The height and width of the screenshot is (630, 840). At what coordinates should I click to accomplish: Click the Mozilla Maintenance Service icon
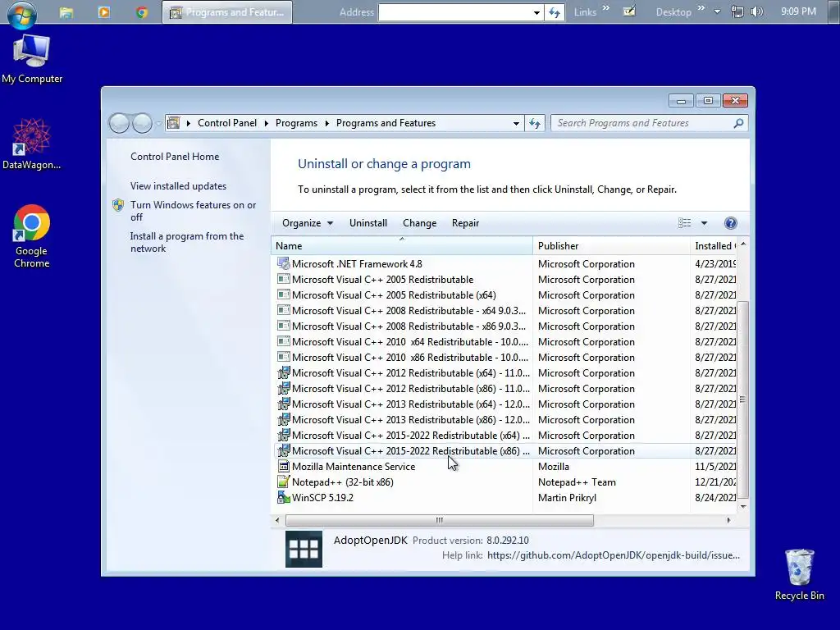click(283, 467)
